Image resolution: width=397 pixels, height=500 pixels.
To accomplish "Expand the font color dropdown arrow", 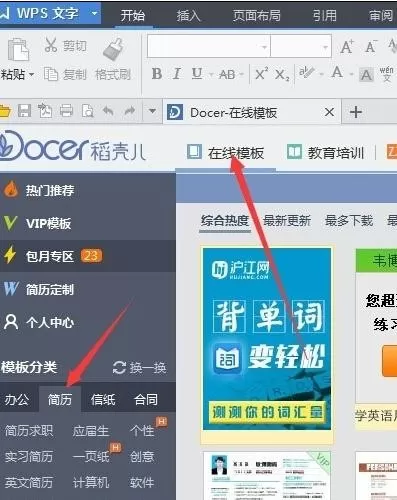I will tap(351, 74).
